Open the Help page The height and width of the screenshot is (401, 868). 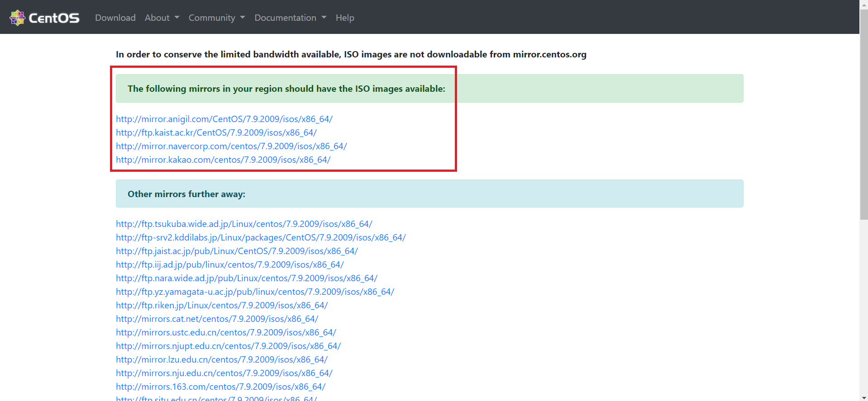click(x=345, y=18)
